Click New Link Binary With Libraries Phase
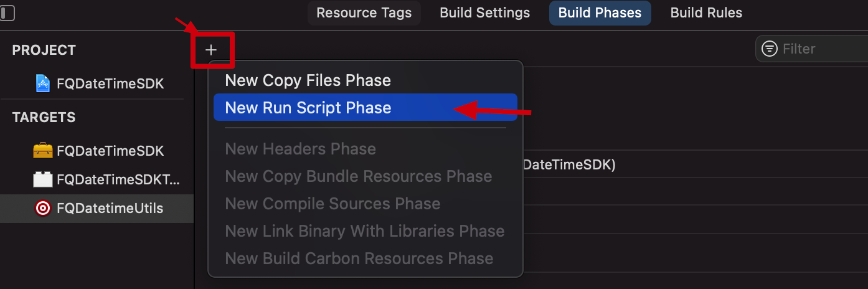This screenshot has height=289, width=868. [364, 231]
